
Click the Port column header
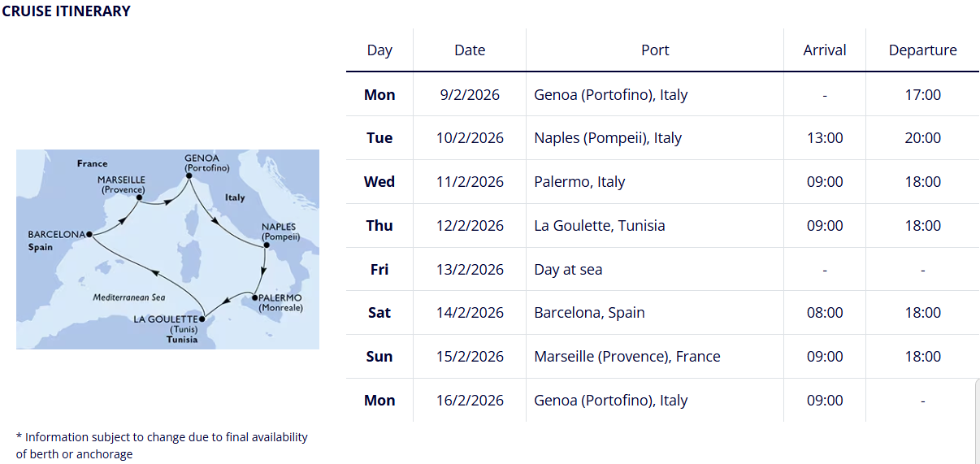tap(655, 50)
